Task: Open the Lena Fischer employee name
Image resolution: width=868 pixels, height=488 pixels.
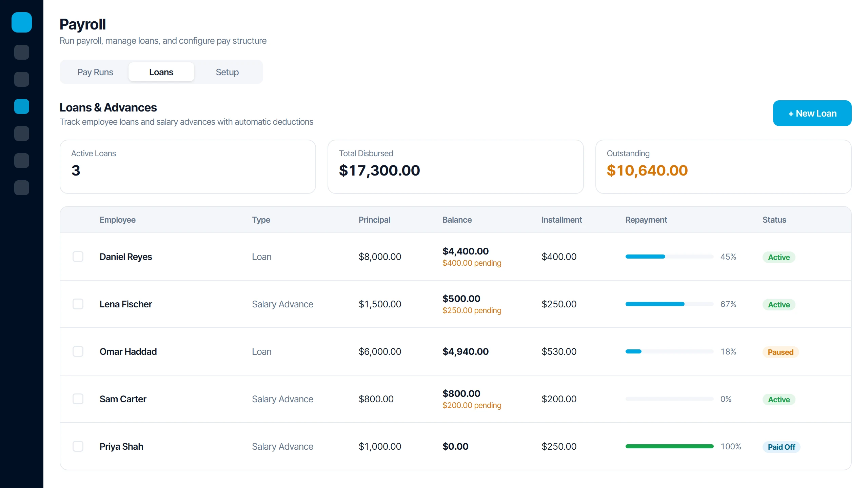Action: 126,304
